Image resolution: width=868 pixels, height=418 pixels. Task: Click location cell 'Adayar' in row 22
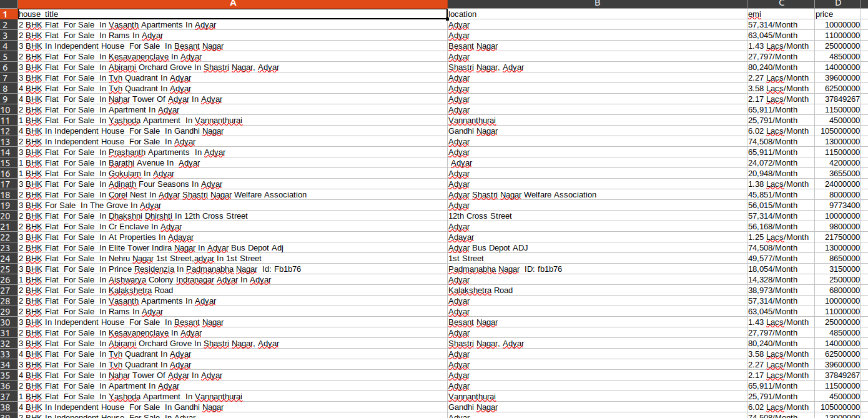click(597, 237)
